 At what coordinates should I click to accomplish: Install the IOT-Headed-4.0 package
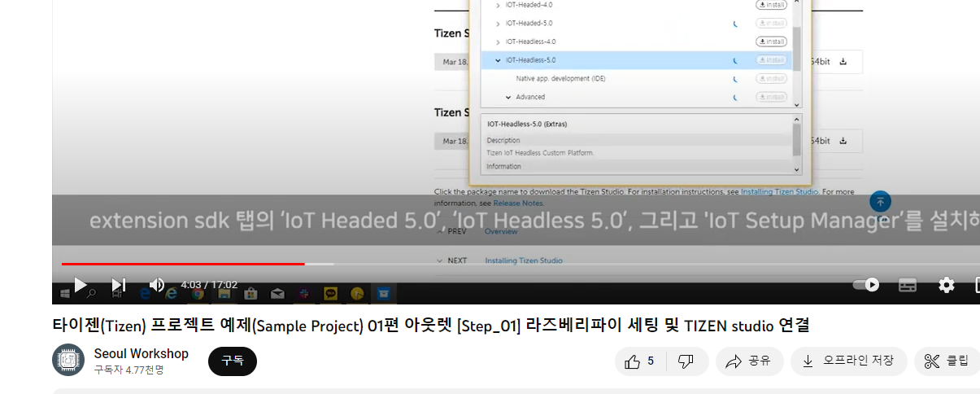772,5
